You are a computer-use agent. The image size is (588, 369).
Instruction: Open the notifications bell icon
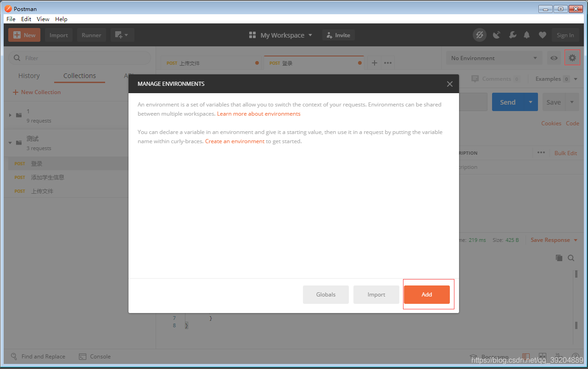527,35
